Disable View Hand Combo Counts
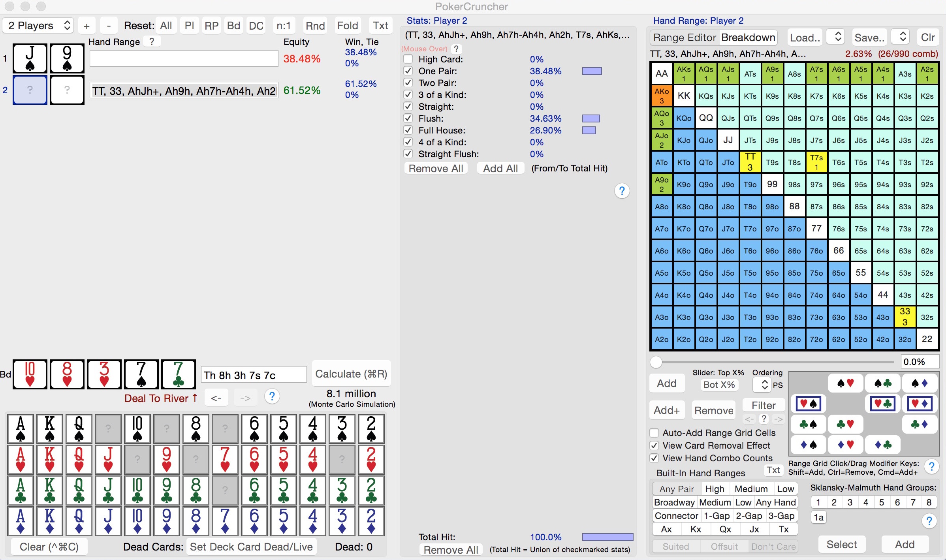946x560 pixels. coord(654,458)
